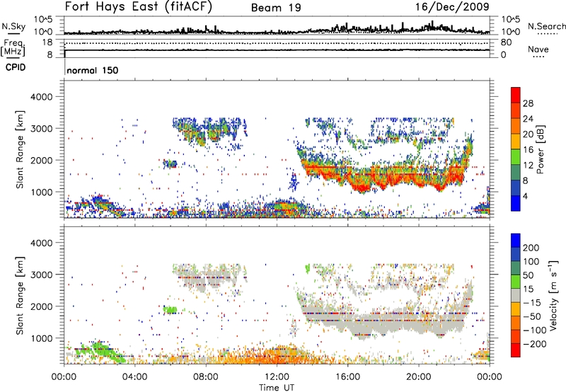Click the left '10^5' noise axis value
Screen dimensions: 566x392
tap(43, 20)
